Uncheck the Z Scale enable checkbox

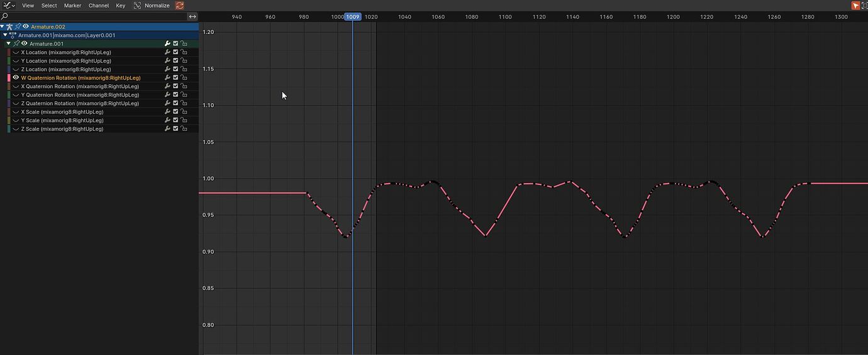coord(175,129)
